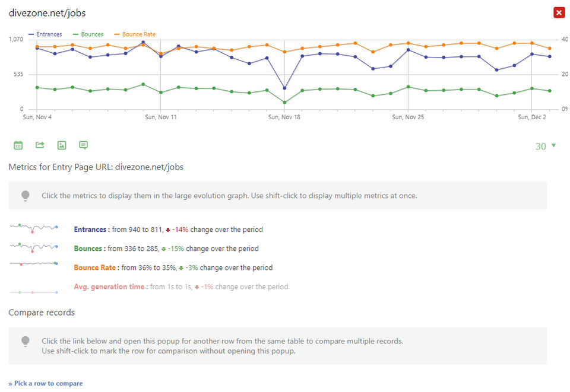The width and height of the screenshot is (570, 392).
Task: Click the calendar period icon below the graph
Action: [x=18, y=145]
